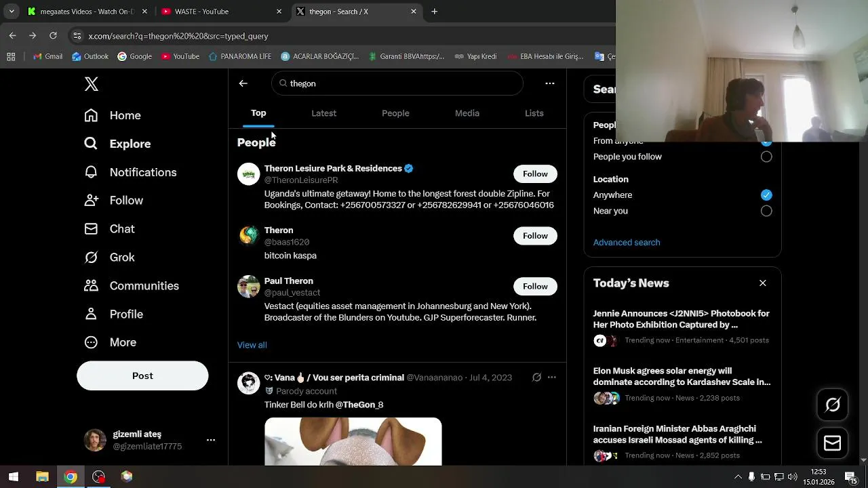This screenshot has height=488, width=868.
Task: Reload the page in Chrome
Action: [53, 35]
